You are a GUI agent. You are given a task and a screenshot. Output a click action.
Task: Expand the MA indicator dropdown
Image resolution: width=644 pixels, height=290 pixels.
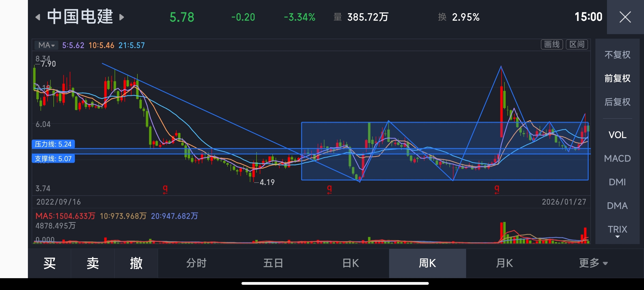[47, 45]
